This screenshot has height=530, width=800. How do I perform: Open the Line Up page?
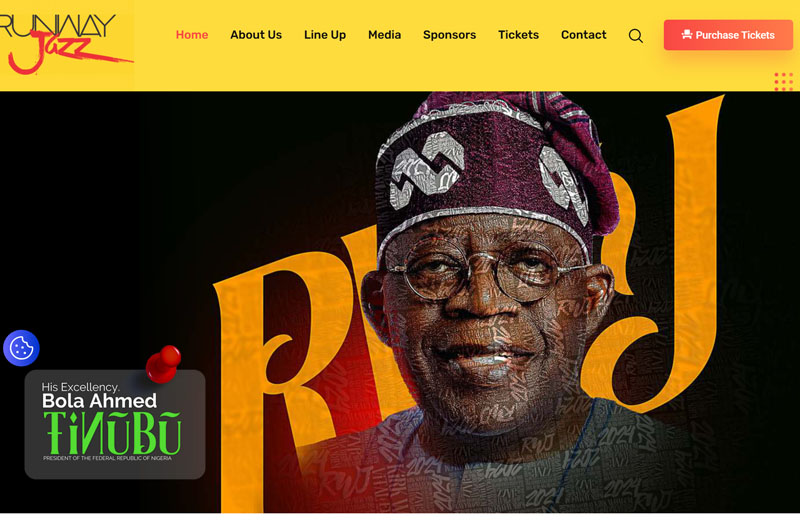(x=324, y=35)
